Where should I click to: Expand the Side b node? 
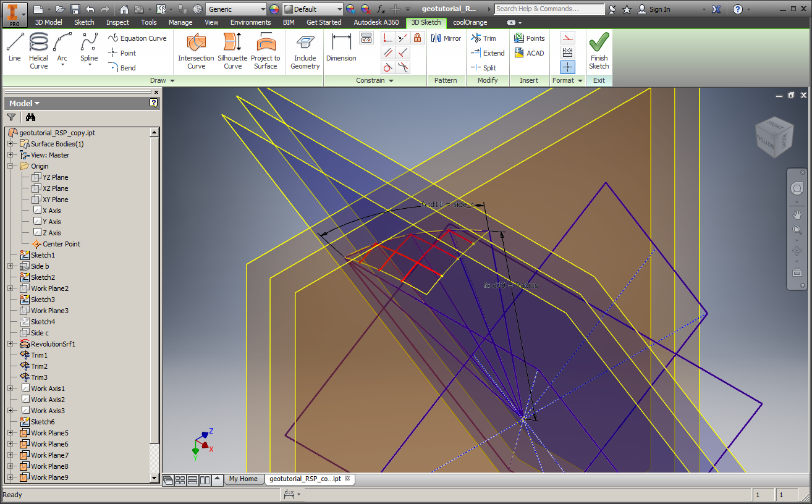pyautogui.click(x=11, y=266)
